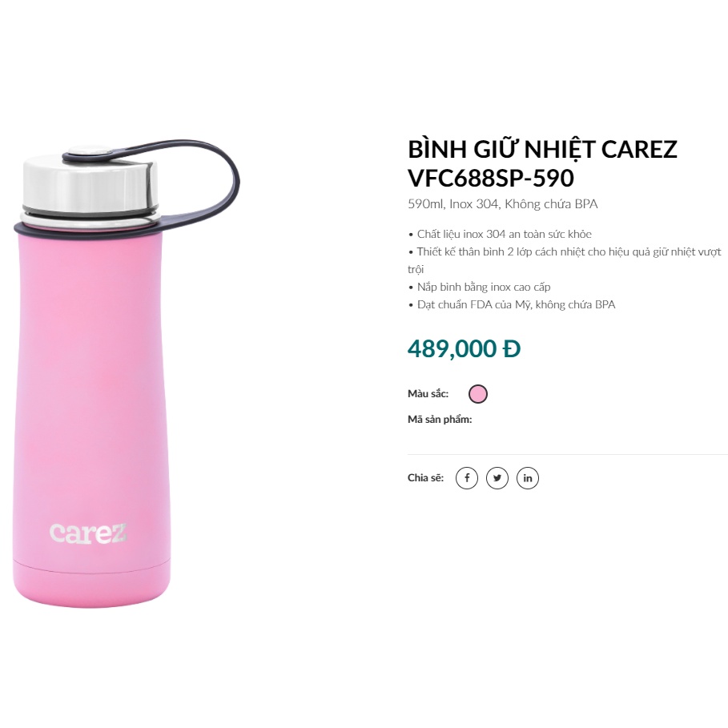
Task: Click the Đạt chuẩn FDA của Mỹ bullet
Action: coord(512,304)
